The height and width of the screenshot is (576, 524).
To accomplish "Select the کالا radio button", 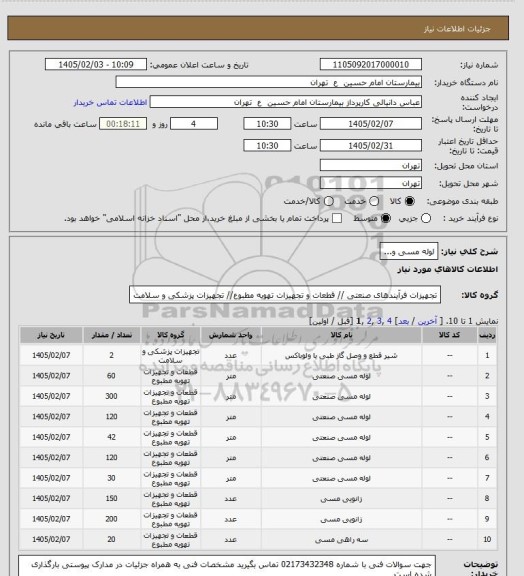I will (409, 201).
